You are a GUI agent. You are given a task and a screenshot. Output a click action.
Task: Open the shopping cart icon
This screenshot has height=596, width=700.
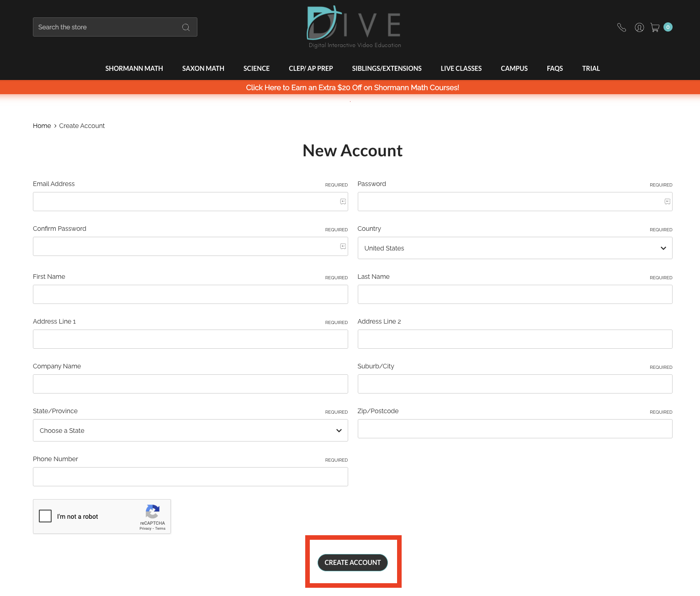[655, 27]
